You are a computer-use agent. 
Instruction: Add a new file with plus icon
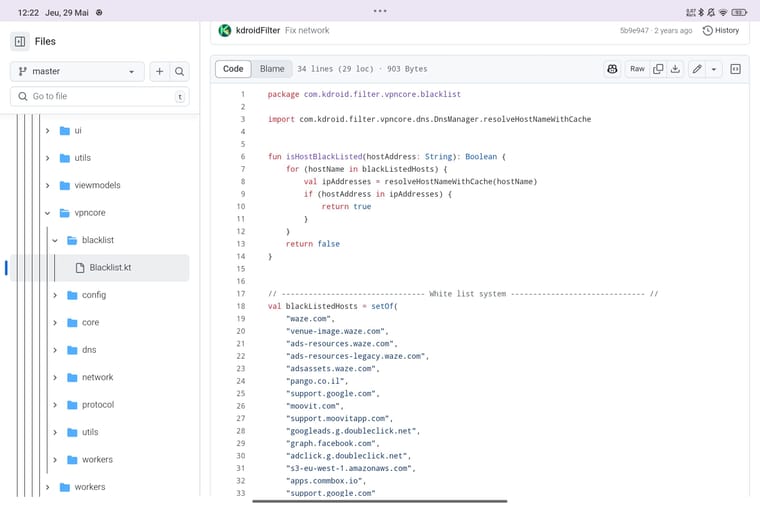pyautogui.click(x=159, y=71)
